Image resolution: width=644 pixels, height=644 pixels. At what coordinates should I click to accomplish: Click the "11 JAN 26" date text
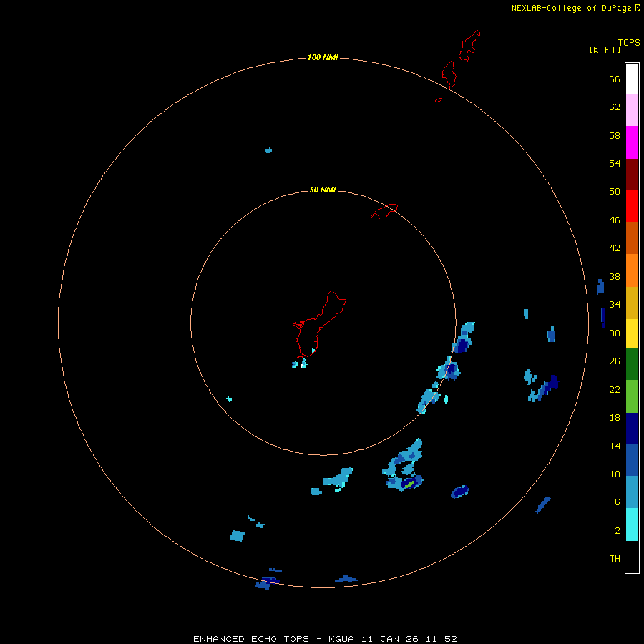point(389,639)
